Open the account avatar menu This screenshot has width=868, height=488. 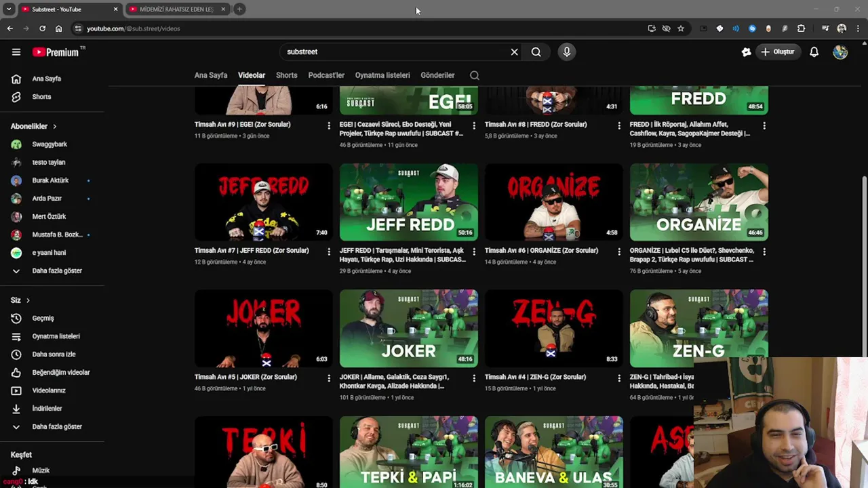click(840, 52)
